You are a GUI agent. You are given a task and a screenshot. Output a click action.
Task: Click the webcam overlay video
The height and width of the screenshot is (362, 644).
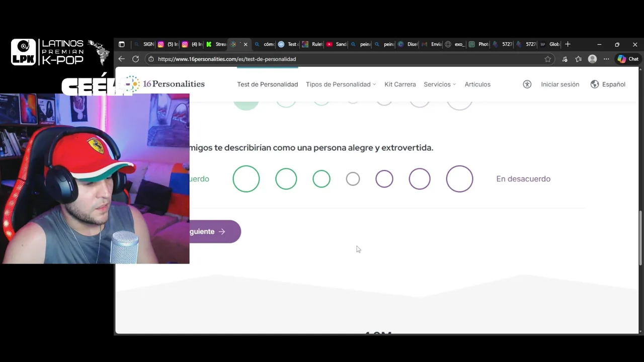95,178
